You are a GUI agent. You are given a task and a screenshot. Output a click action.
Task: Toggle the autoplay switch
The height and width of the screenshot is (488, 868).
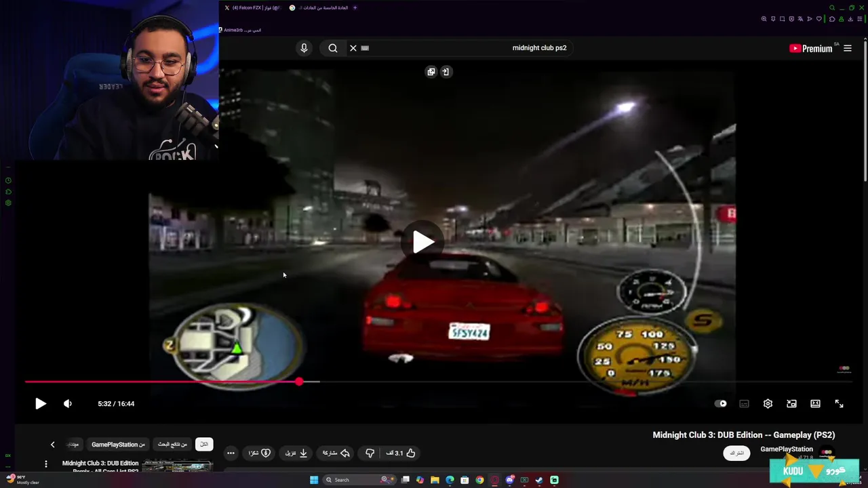tap(721, 403)
